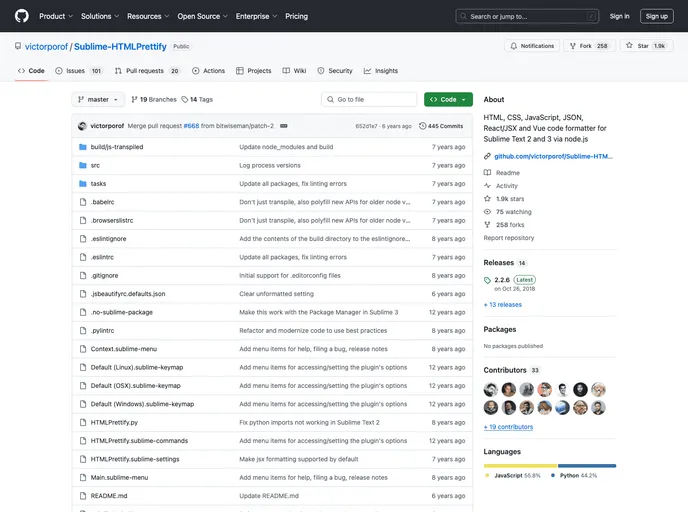The width and height of the screenshot is (688, 512).
Task: Open the Pull requests tab
Action: (147, 71)
